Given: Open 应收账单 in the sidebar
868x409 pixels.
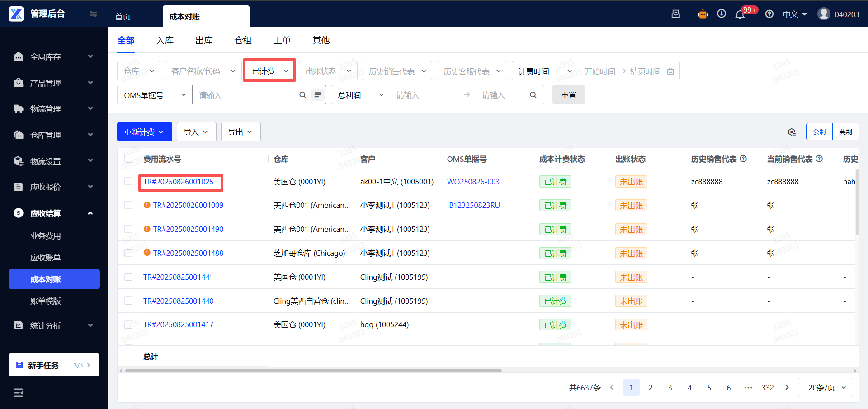Looking at the screenshot, I should (45, 258).
